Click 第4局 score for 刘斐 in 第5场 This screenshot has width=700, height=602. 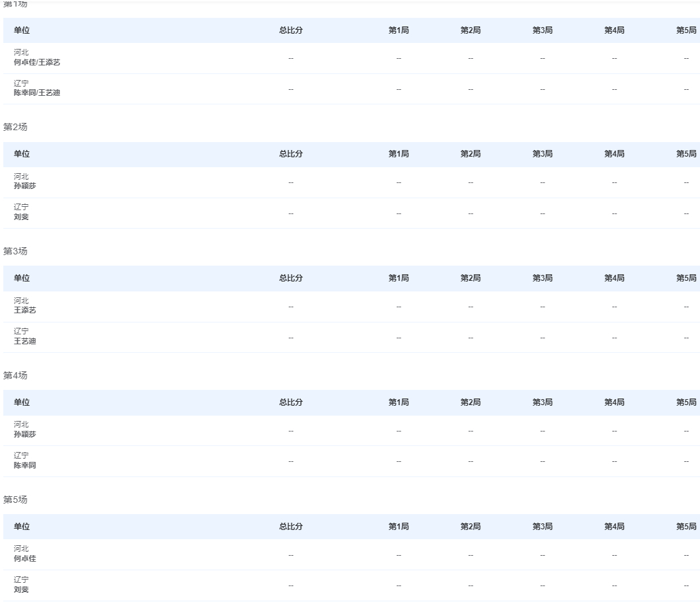614,586
